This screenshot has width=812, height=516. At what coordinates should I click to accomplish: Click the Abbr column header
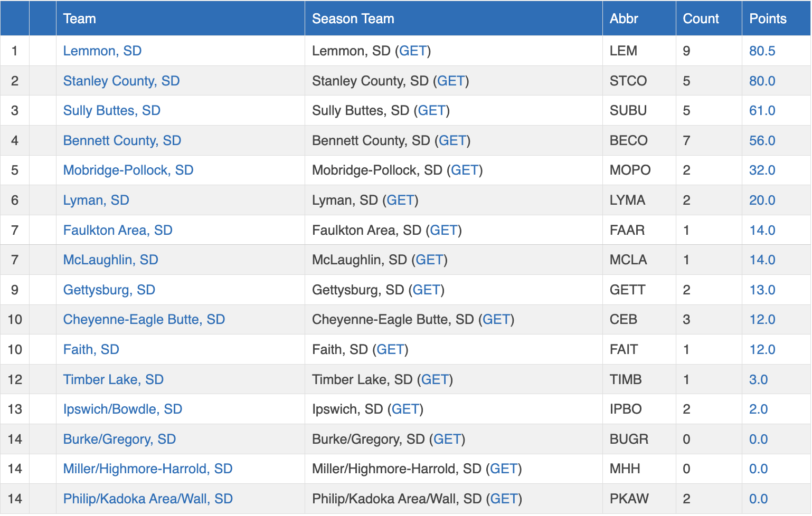(x=624, y=18)
